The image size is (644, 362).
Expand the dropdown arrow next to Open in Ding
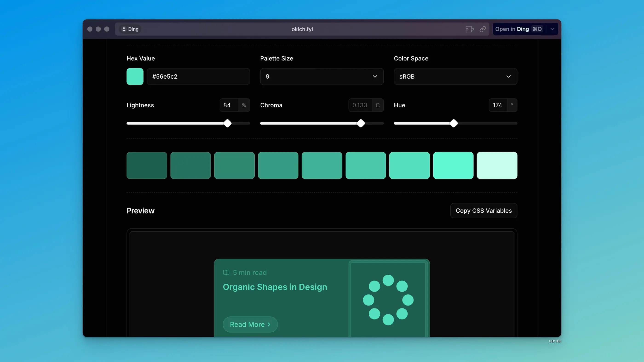tap(552, 29)
